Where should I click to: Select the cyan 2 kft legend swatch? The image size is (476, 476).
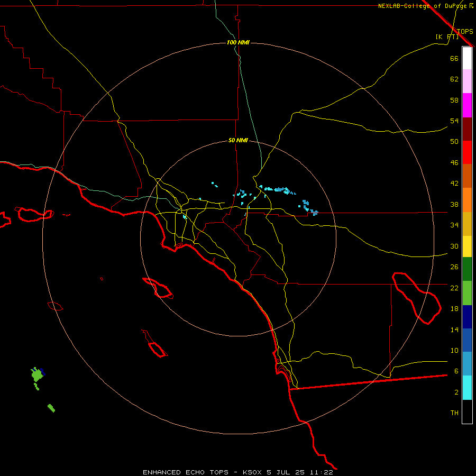[x=467, y=388]
